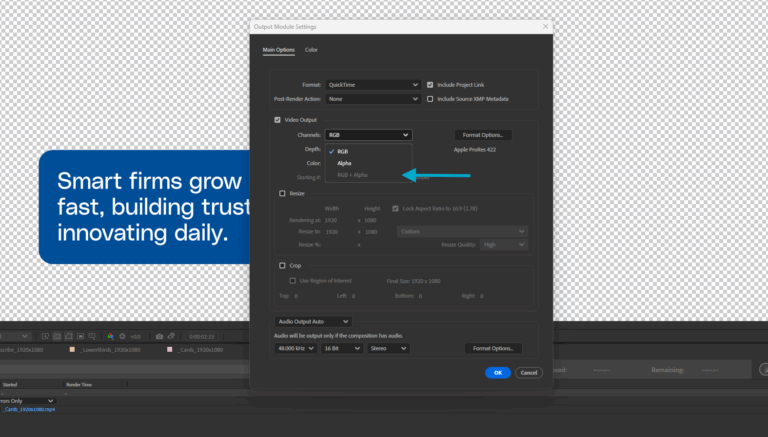The height and width of the screenshot is (437, 768).
Task: Click the Crop Bottom value field
Action: [420, 296]
